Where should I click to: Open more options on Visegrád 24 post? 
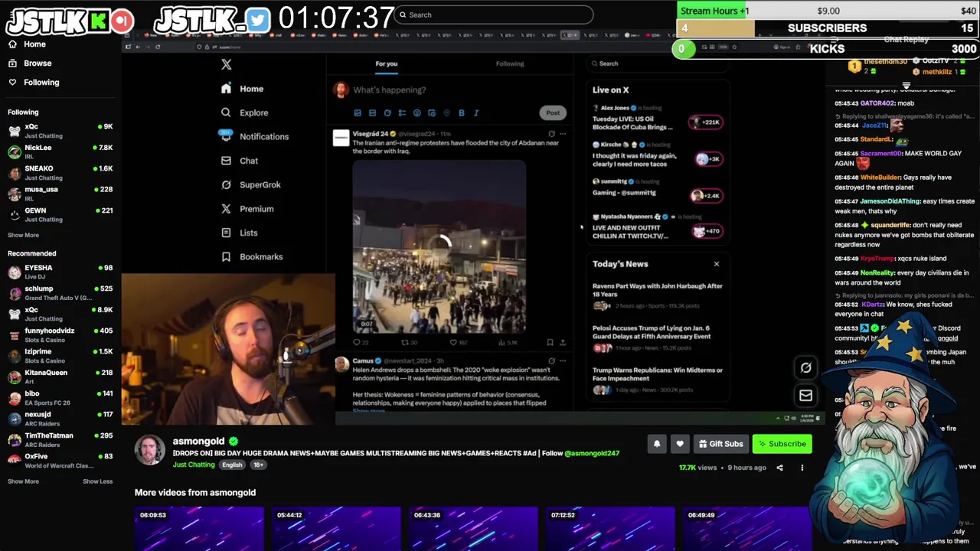point(563,134)
